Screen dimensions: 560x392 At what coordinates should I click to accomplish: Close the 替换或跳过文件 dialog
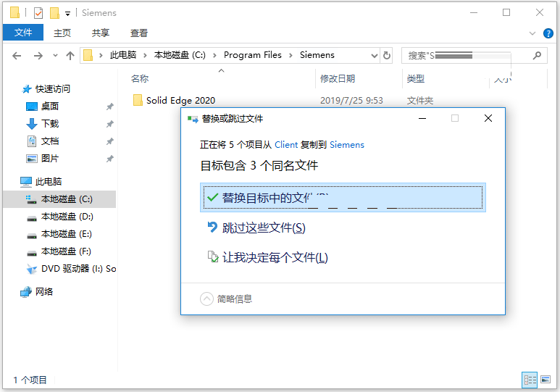point(488,118)
